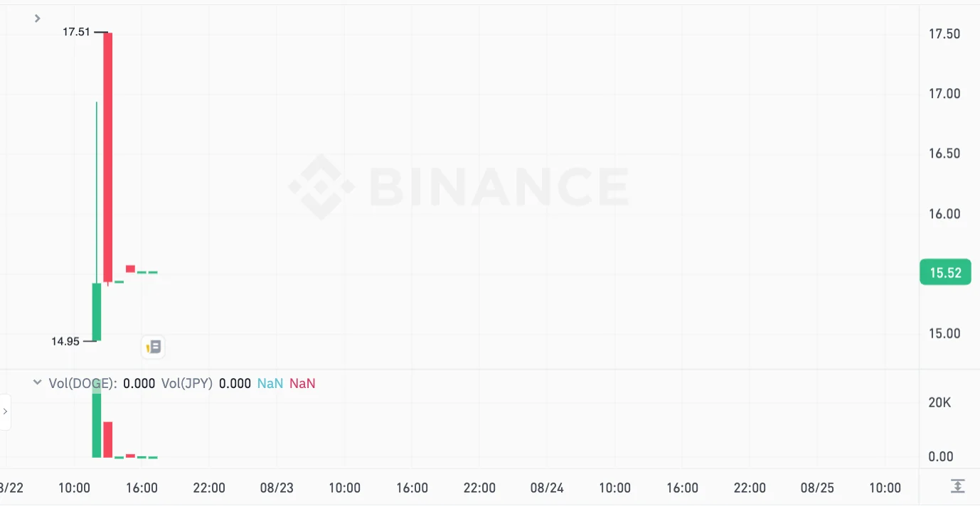Click the red NaN indicator value
The height and width of the screenshot is (506, 980).
pos(302,383)
